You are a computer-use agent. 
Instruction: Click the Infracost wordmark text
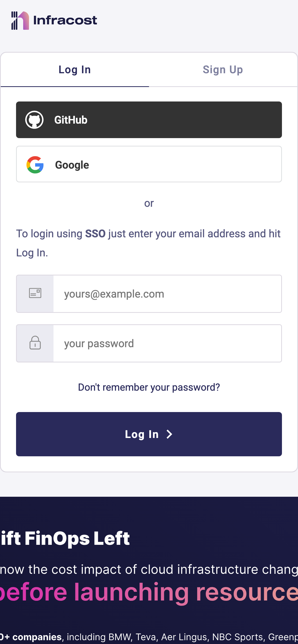(x=65, y=20)
